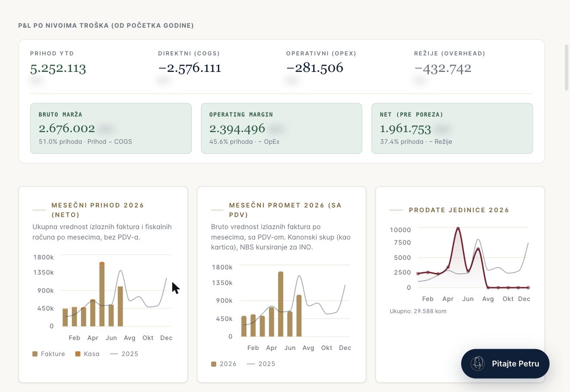Click the tallest May bar in Mesečni prihod chart
Image resolution: width=570 pixels, height=392 pixels.
click(x=102, y=294)
